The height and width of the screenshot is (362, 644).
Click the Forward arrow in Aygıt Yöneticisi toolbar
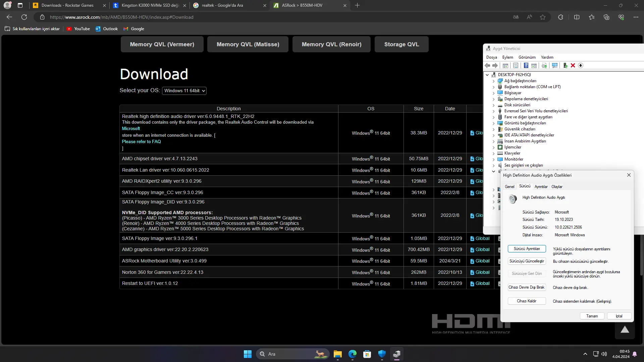(495, 66)
